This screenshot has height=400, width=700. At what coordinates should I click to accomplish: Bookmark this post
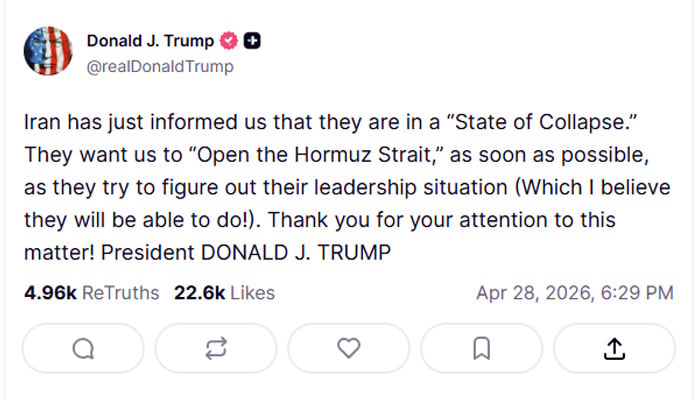481,348
